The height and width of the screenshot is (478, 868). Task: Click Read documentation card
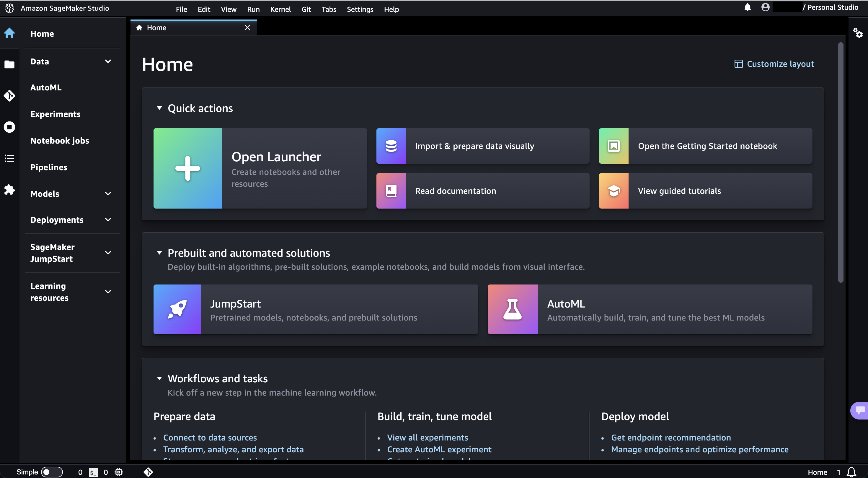pyautogui.click(x=483, y=191)
